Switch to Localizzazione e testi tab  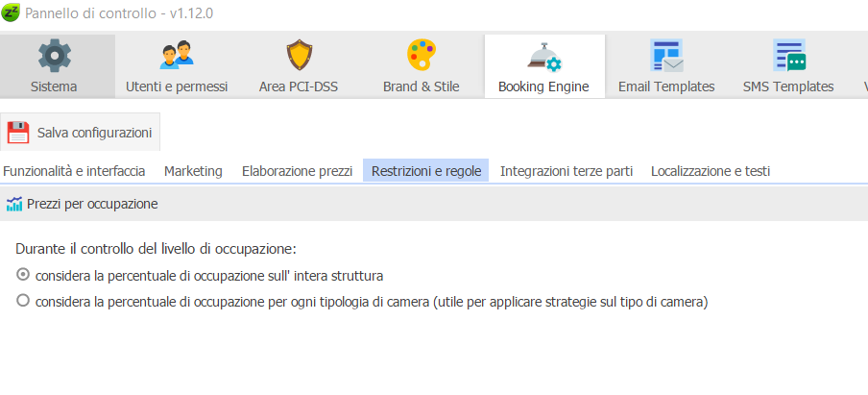pyautogui.click(x=711, y=171)
